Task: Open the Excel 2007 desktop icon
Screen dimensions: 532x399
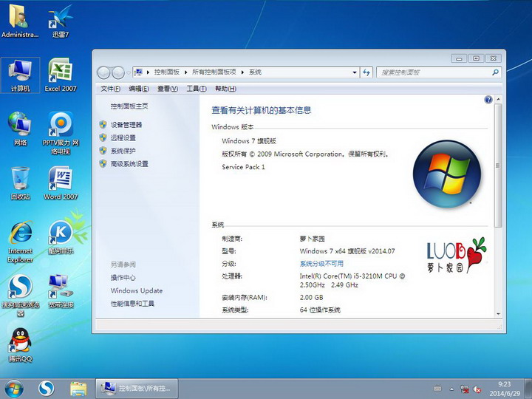Action: (x=60, y=74)
